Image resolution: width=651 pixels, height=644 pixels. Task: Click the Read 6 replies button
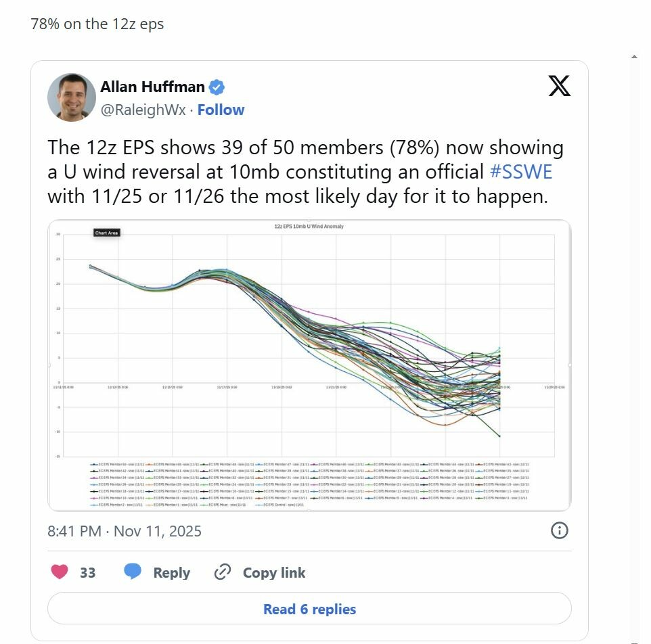click(x=309, y=609)
